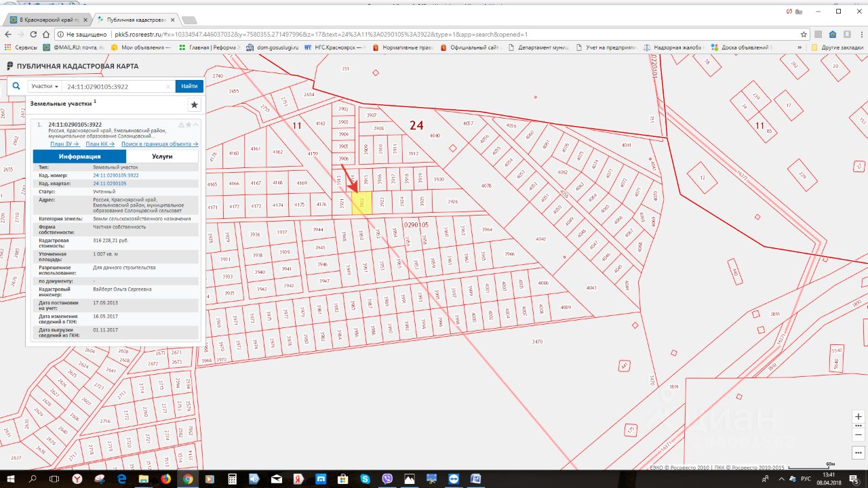
Task: Select the highlighted yellow parcel 3922 on map
Action: pos(362,203)
